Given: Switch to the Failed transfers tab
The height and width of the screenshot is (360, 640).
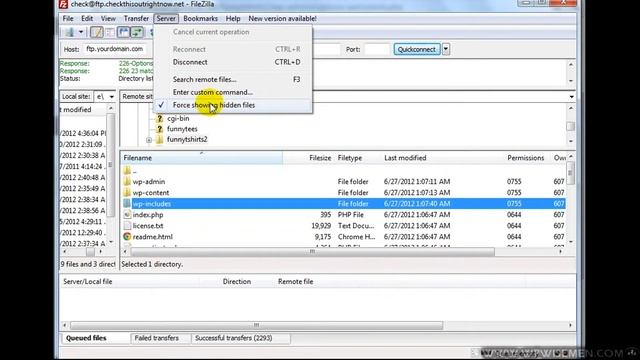Looking at the screenshot, I should tap(157, 338).
